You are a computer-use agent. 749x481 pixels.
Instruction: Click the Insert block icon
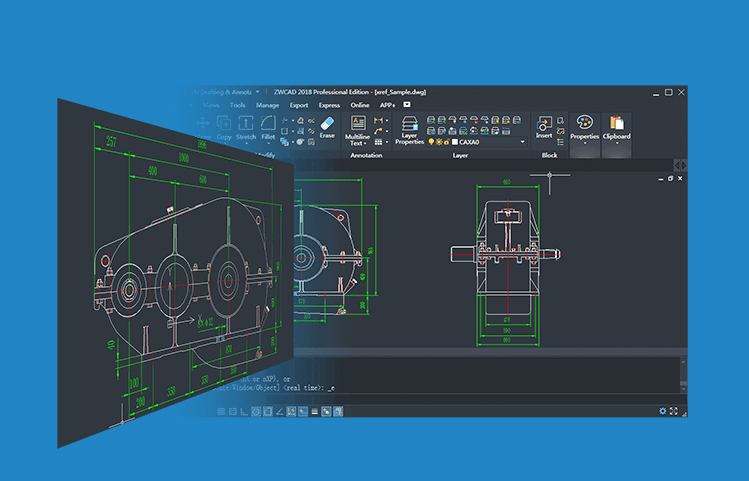(544, 125)
